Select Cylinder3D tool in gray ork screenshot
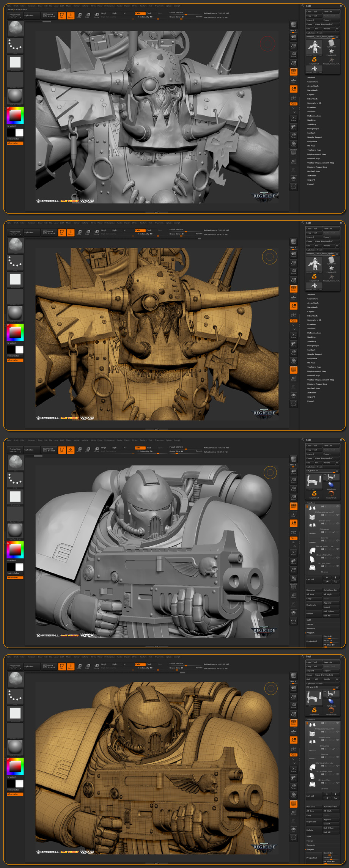This screenshot has width=349, height=868. 331,43
